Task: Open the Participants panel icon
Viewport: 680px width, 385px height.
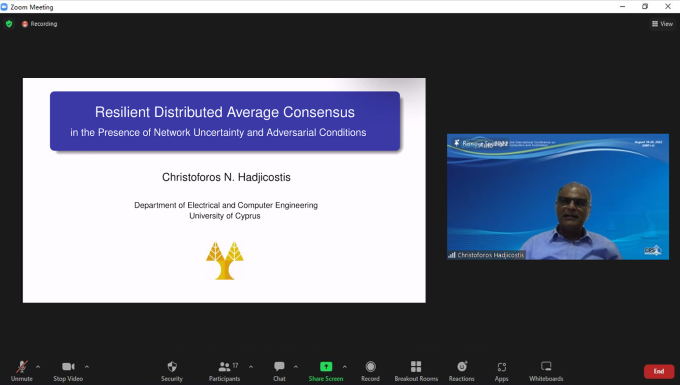Action: tap(224, 367)
